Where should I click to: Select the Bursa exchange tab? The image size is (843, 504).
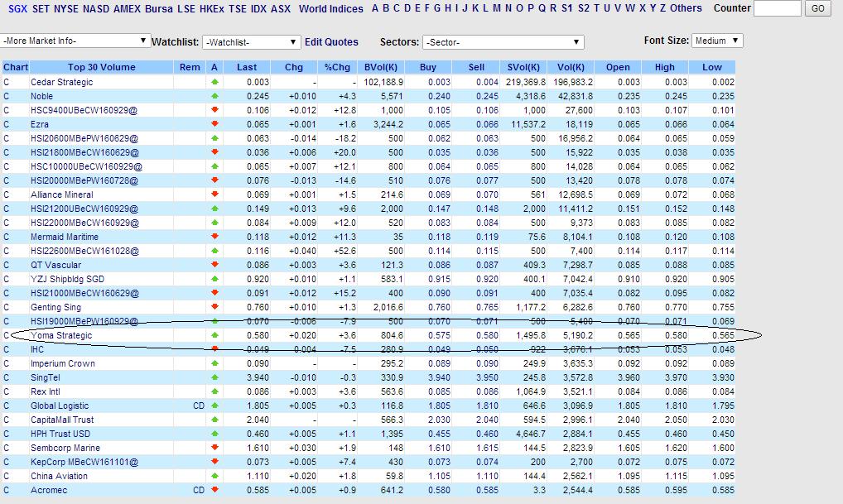click(x=159, y=8)
